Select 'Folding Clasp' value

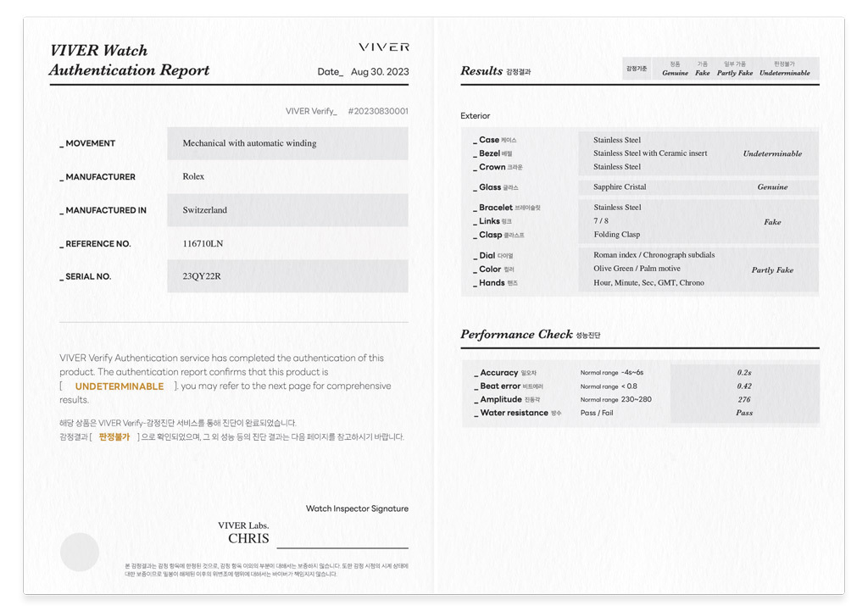click(617, 235)
